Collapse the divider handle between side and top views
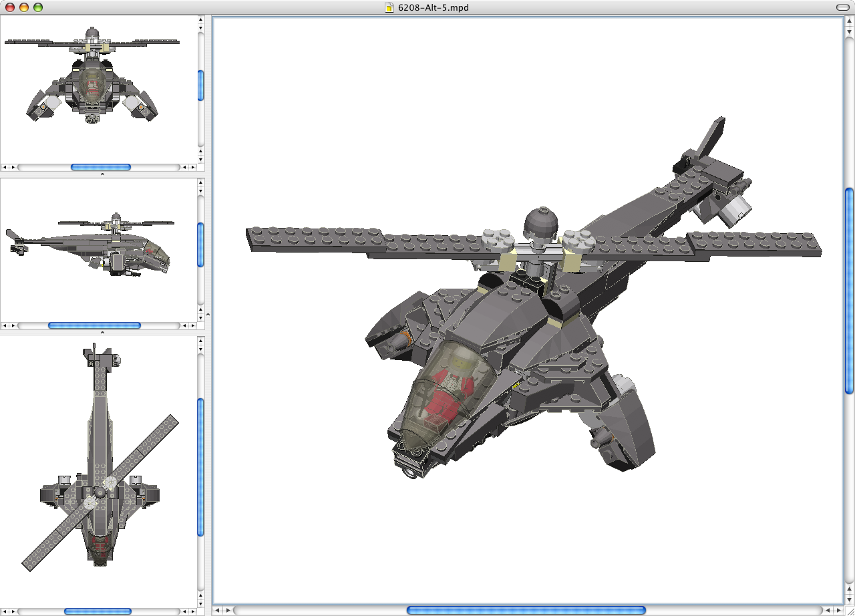This screenshot has height=616, width=855. click(x=102, y=332)
